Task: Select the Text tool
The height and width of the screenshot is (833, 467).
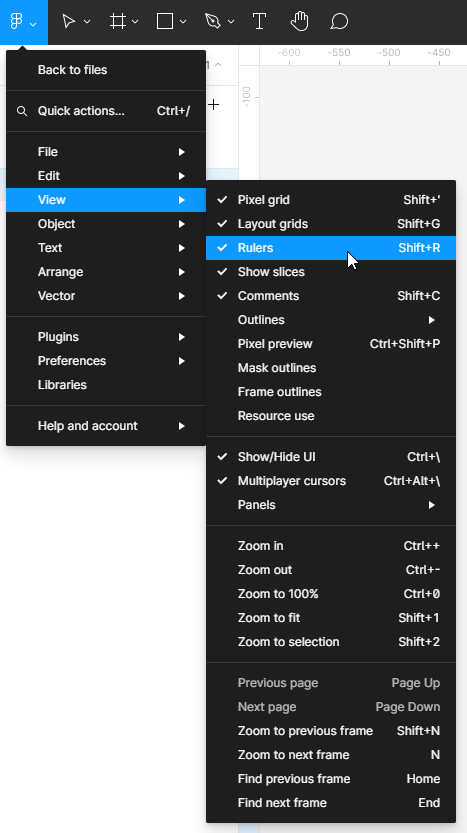Action: [259, 22]
